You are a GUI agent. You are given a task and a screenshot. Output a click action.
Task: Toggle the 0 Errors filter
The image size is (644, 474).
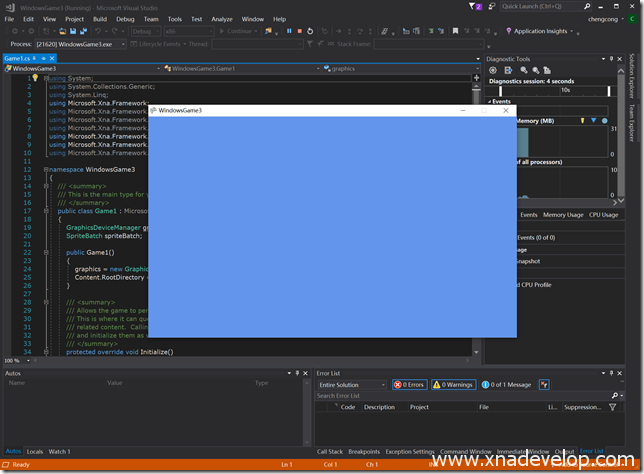[410, 384]
